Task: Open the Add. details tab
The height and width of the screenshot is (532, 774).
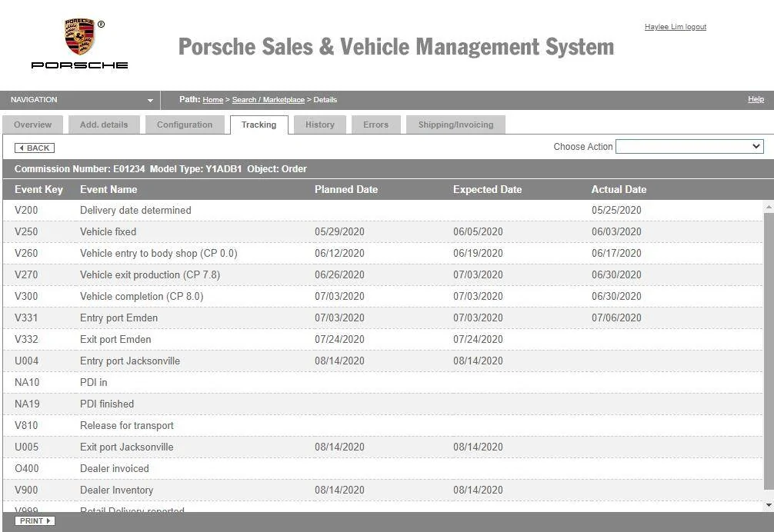Action: [104, 125]
